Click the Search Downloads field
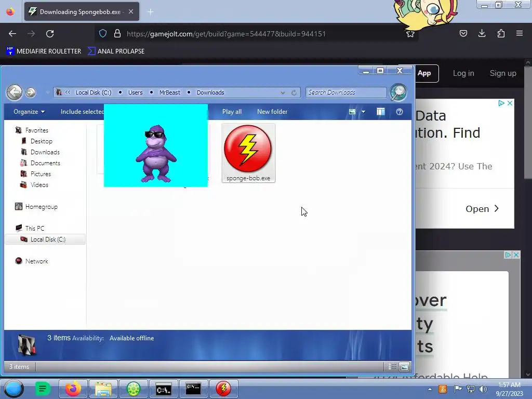 [x=345, y=92]
